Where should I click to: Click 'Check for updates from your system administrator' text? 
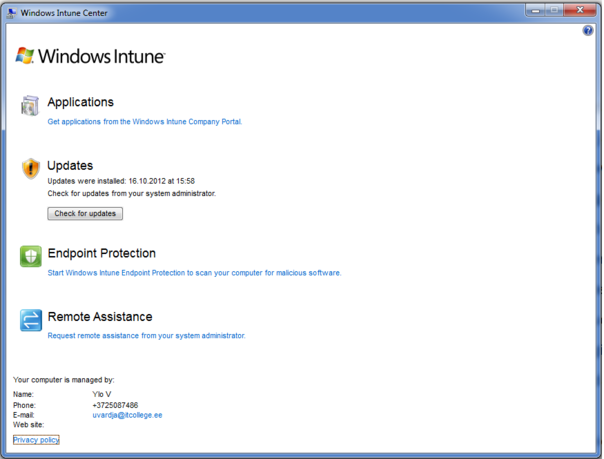[x=131, y=193]
